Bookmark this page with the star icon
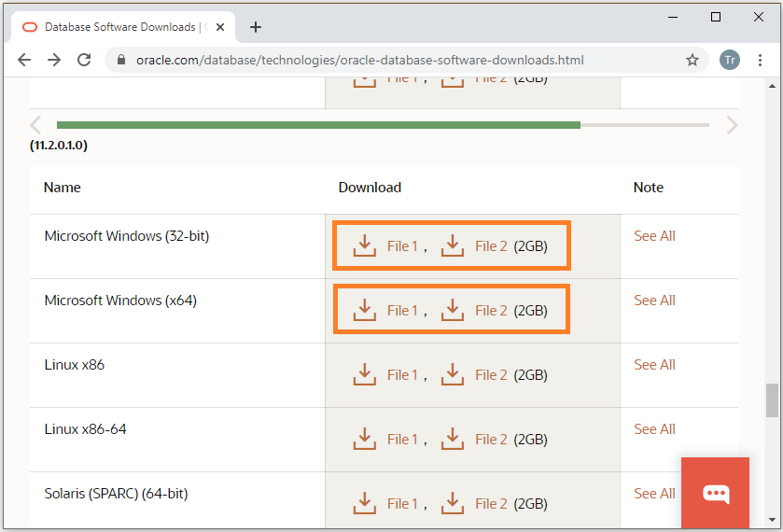 coord(692,61)
